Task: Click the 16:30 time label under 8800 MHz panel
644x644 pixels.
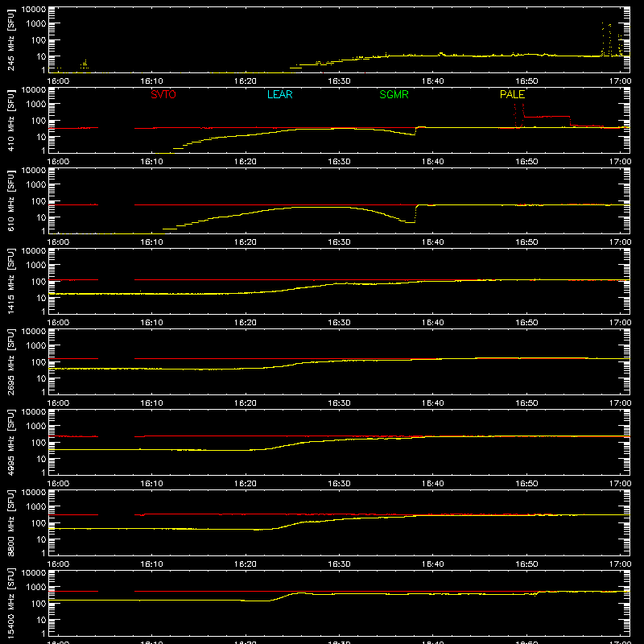Action: (339, 564)
